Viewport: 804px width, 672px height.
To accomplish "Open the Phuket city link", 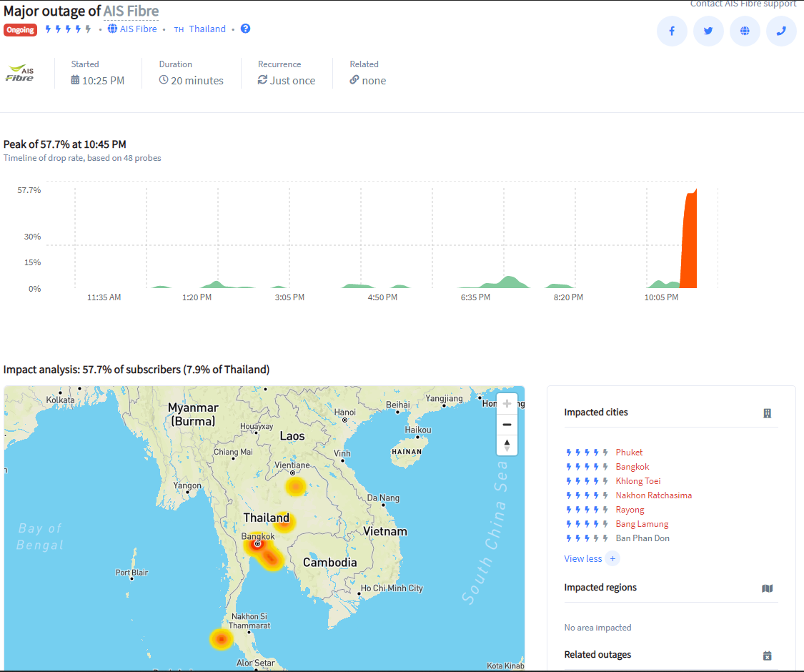I will click(x=629, y=453).
